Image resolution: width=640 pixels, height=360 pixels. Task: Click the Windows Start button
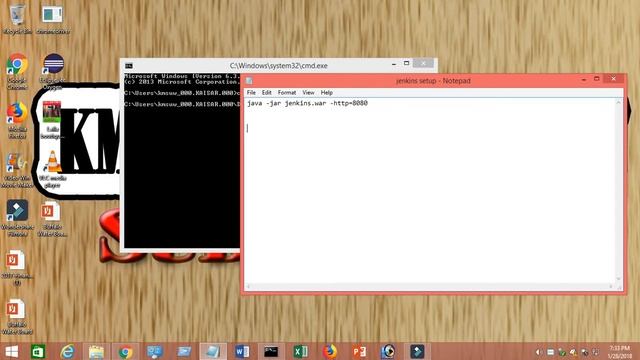[11, 351]
